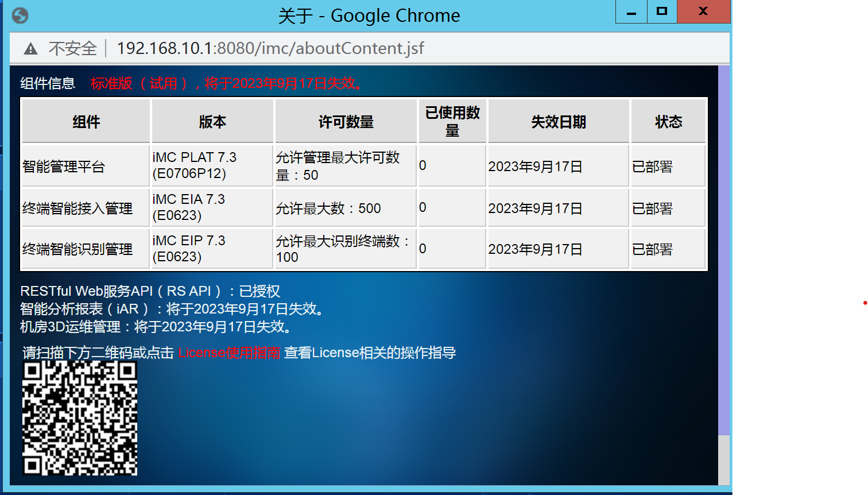Click the globe icon in the title bar
The height and width of the screenshot is (495, 868).
click(20, 16)
